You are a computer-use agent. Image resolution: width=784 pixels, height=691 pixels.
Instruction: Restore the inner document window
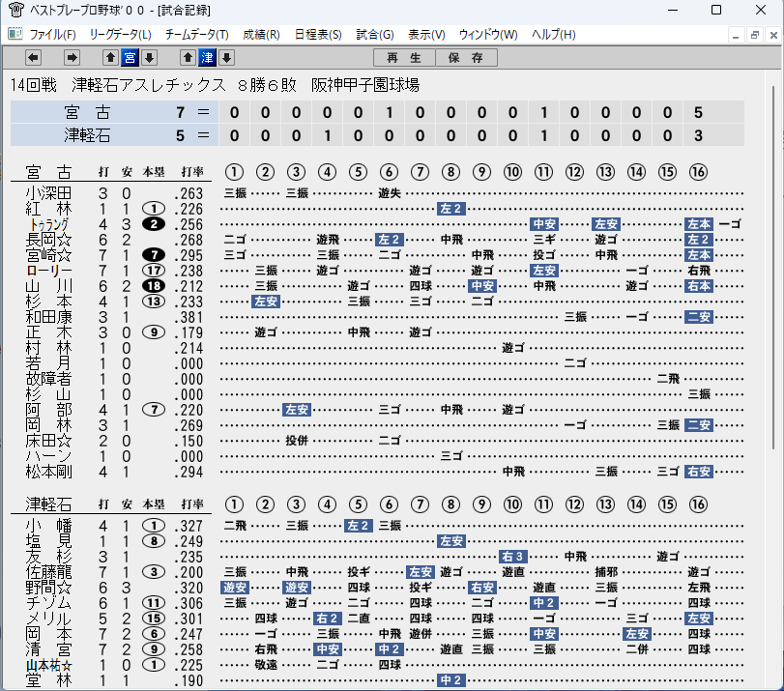(754, 35)
